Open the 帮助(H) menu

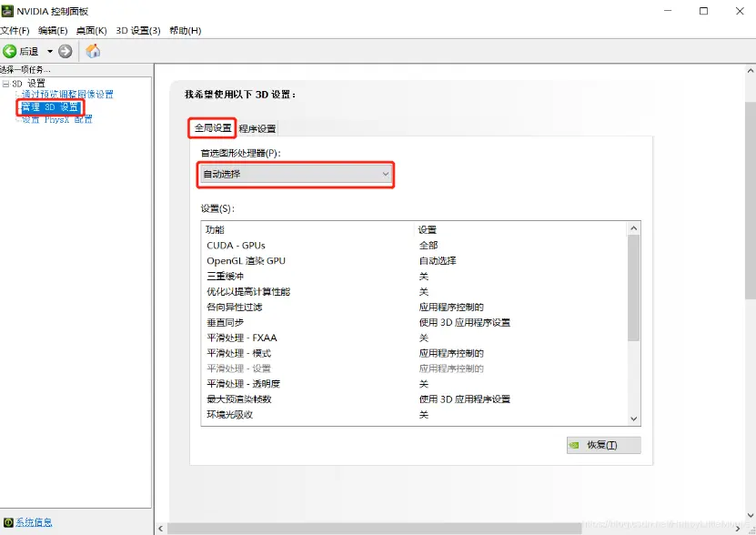pyautogui.click(x=184, y=31)
